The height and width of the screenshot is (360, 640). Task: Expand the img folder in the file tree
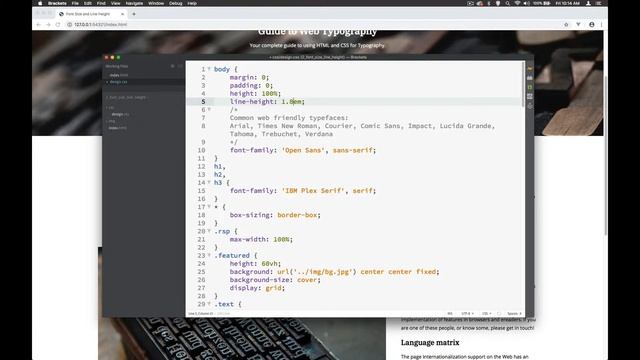coord(111,121)
